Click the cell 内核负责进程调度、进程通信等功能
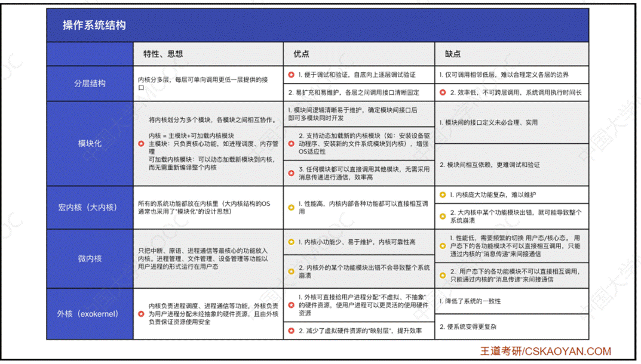Screen dimensions: 641x364 [x=208, y=314]
